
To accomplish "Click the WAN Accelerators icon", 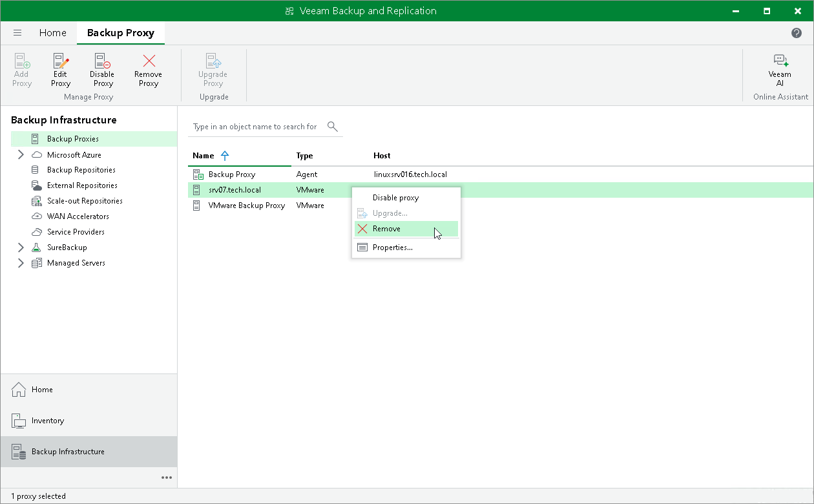I will (37, 216).
